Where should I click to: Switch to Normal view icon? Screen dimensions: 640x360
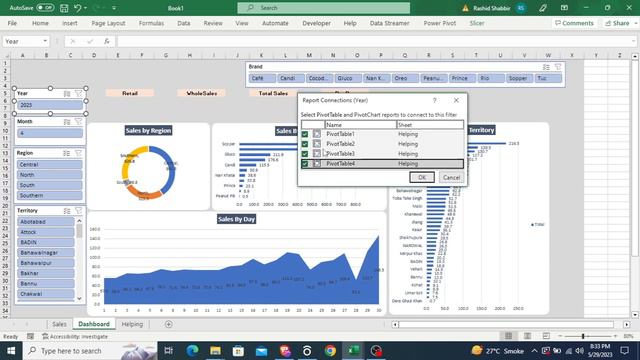point(508,336)
